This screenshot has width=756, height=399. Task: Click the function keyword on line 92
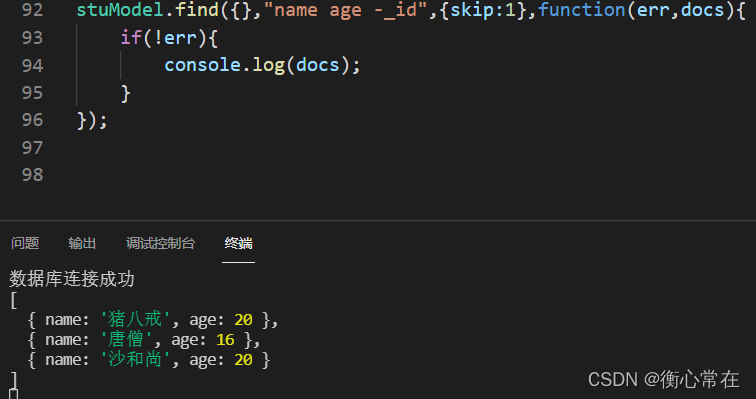581,10
